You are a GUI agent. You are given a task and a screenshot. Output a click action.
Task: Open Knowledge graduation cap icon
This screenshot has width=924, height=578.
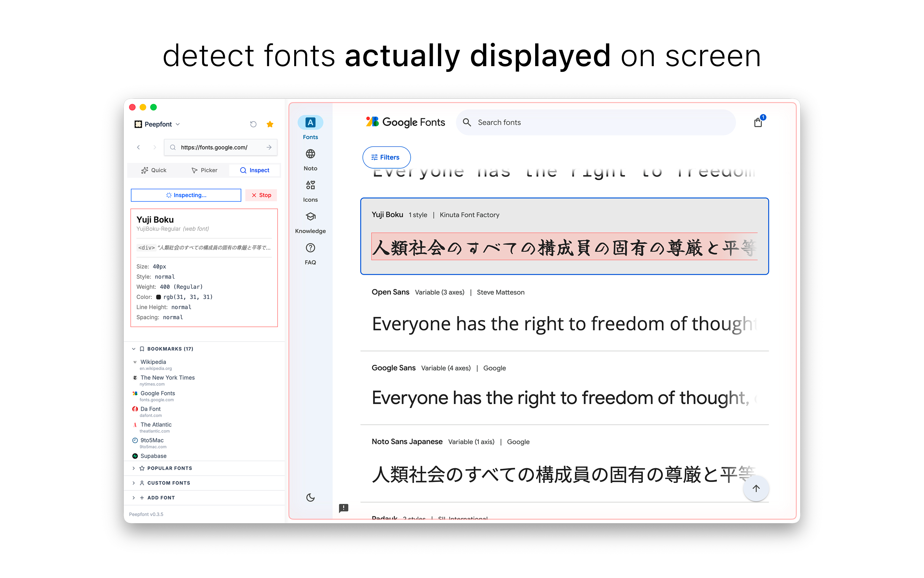(311, 216)
